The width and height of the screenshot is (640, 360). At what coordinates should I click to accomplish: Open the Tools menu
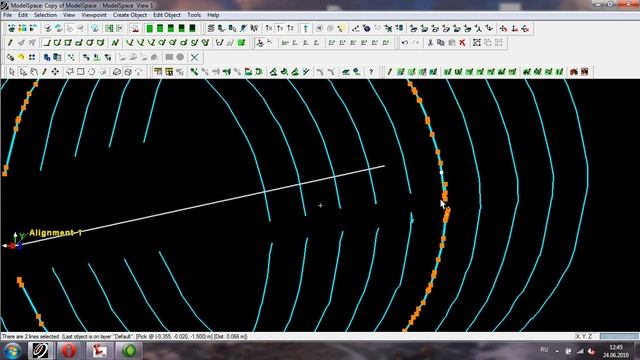tap(194, 15)
